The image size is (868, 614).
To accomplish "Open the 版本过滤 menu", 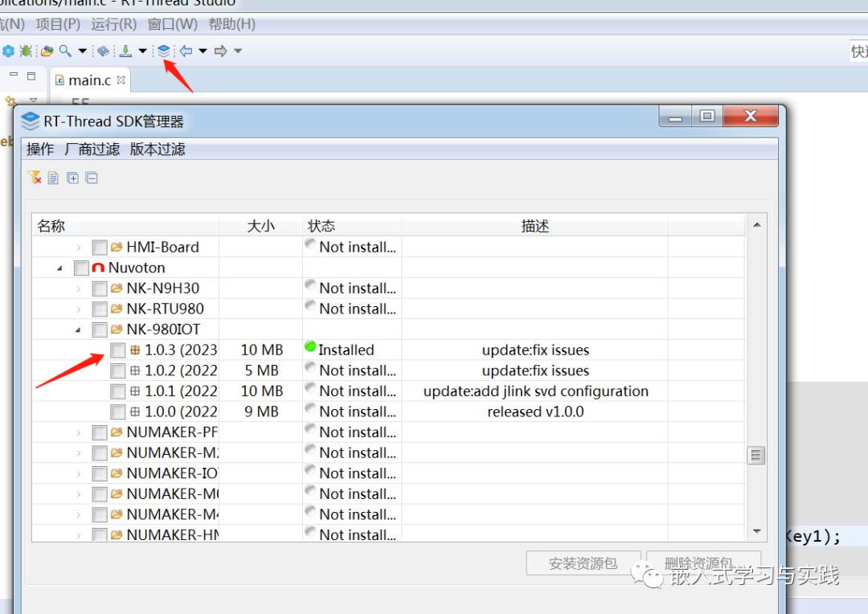I will pyautogui.click(x=158, y=149).
